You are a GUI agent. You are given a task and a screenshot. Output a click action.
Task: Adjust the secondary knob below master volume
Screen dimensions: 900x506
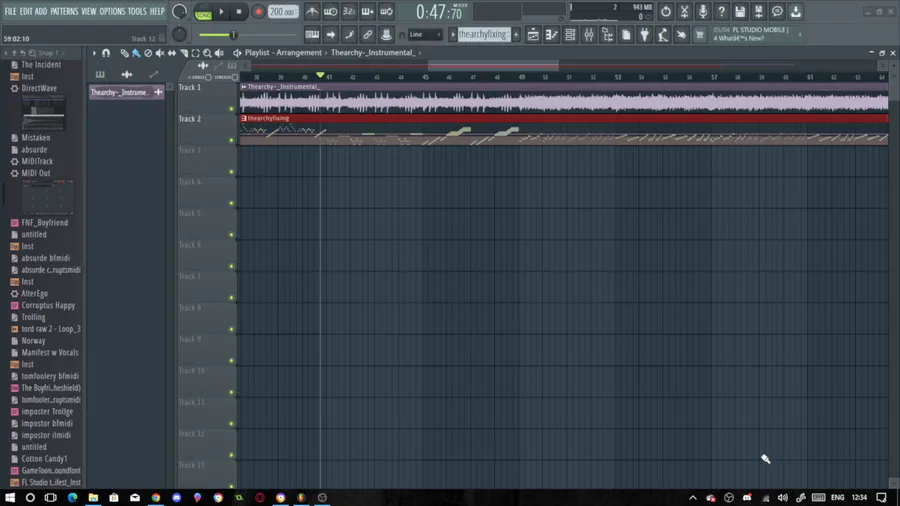(x=179, y=34)
